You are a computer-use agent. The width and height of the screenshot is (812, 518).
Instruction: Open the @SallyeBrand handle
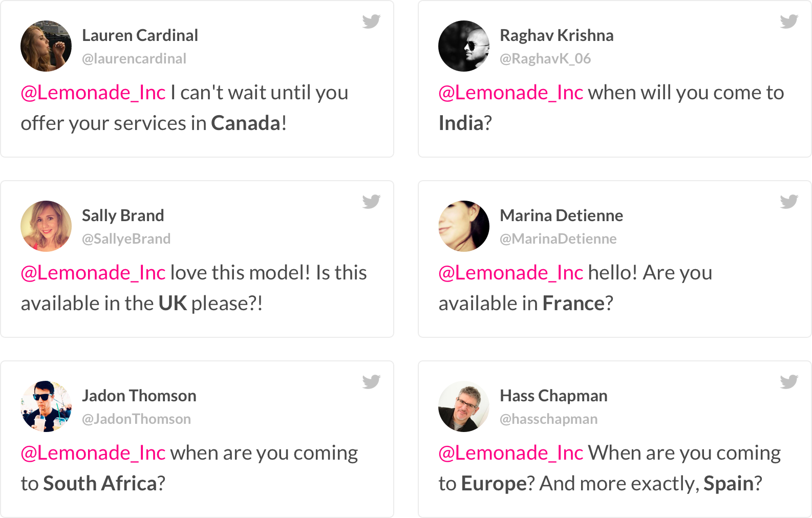(126, 239)
